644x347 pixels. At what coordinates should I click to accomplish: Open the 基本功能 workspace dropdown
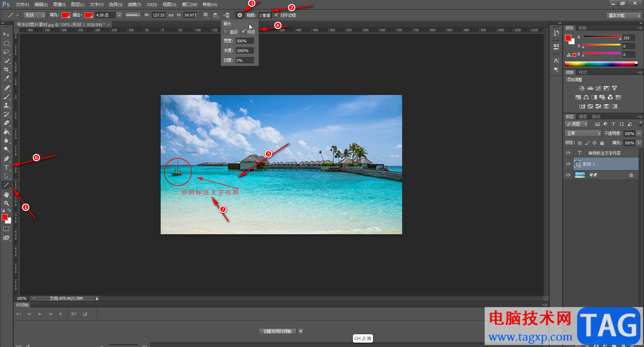(624, 15)
